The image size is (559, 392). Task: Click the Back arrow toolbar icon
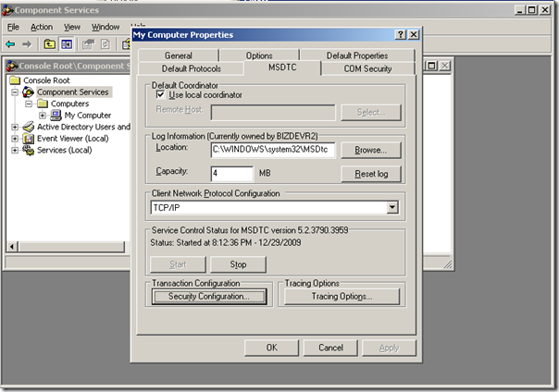[10, 44]
